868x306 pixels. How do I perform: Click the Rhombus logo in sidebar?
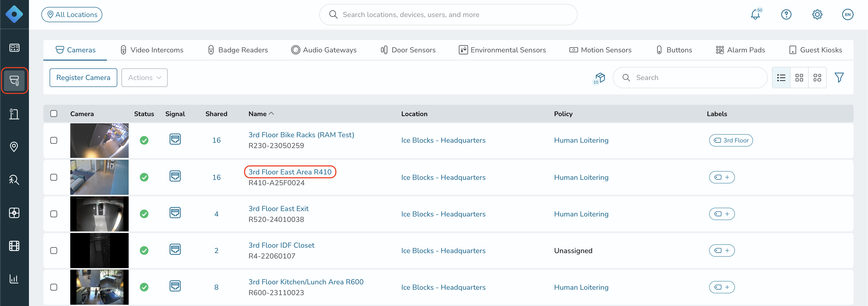coord(14,14)
